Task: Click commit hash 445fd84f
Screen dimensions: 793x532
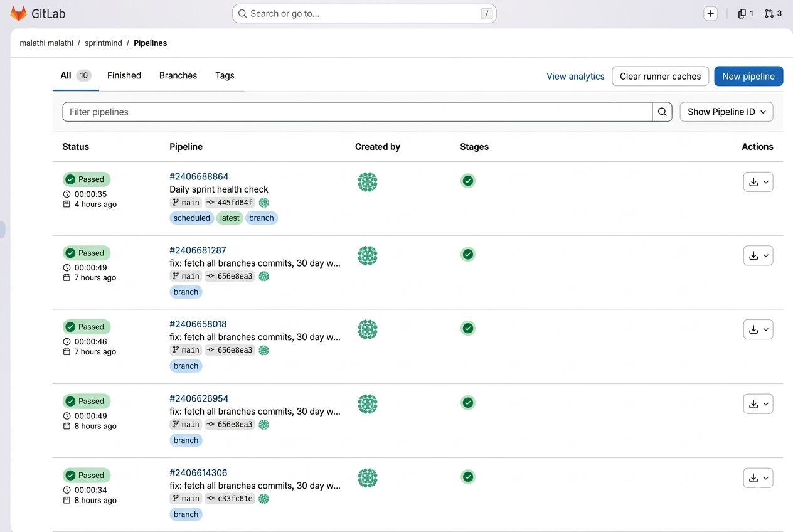Action: [x=235, y=203]
